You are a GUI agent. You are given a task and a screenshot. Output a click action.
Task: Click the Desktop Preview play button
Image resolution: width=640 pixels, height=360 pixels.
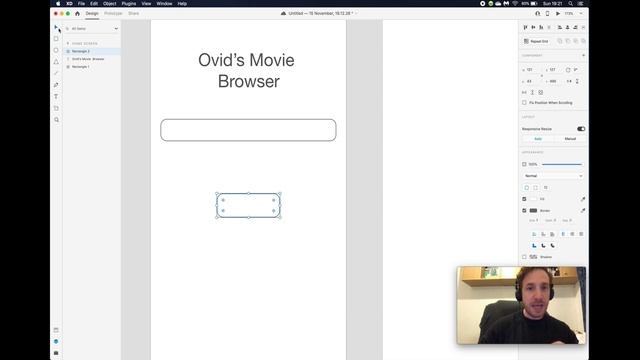(x=558, y=13)
